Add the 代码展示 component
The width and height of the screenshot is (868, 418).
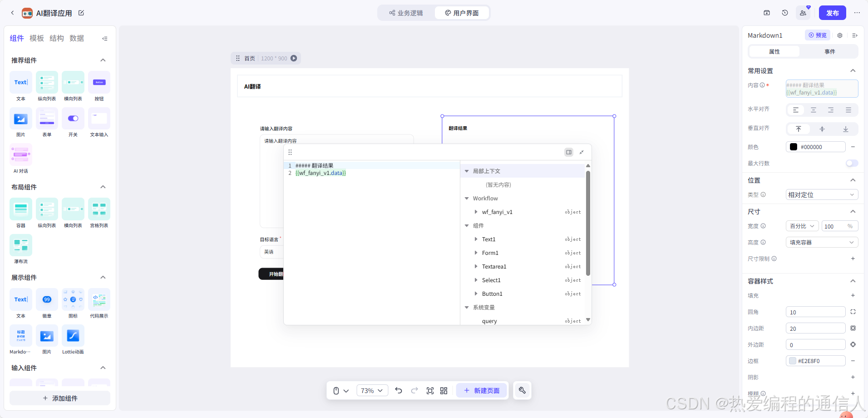tap(99, 299)
